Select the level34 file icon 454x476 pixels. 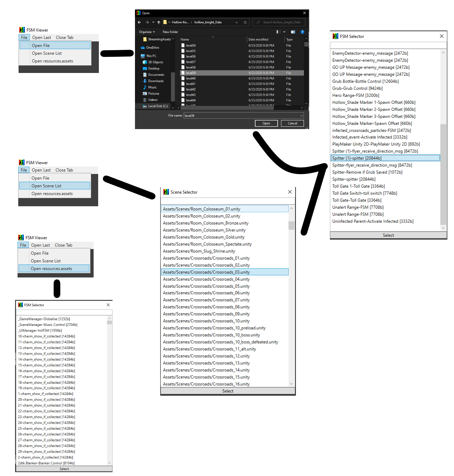pyautogui.click(x=183, y=45)
